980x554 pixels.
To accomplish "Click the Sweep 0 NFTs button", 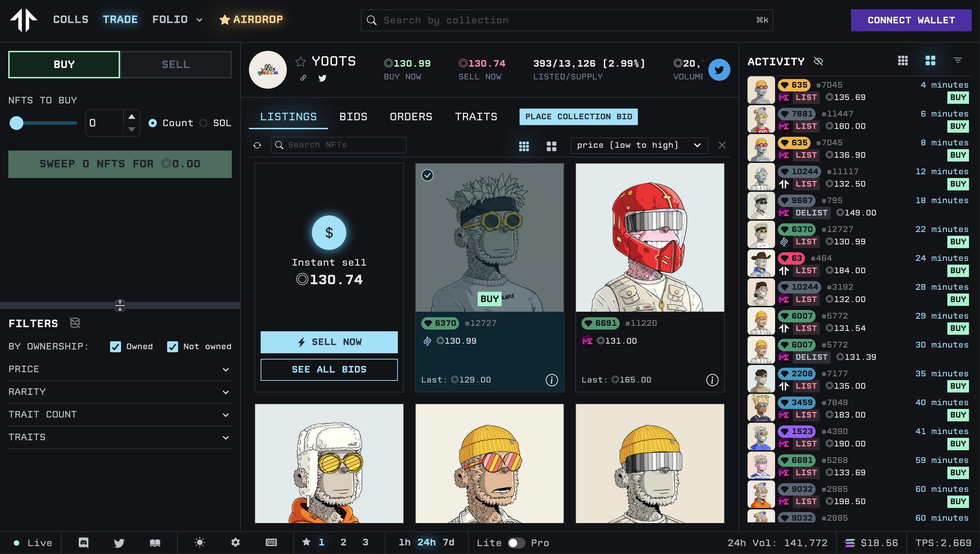I will (x=120, y=164).
